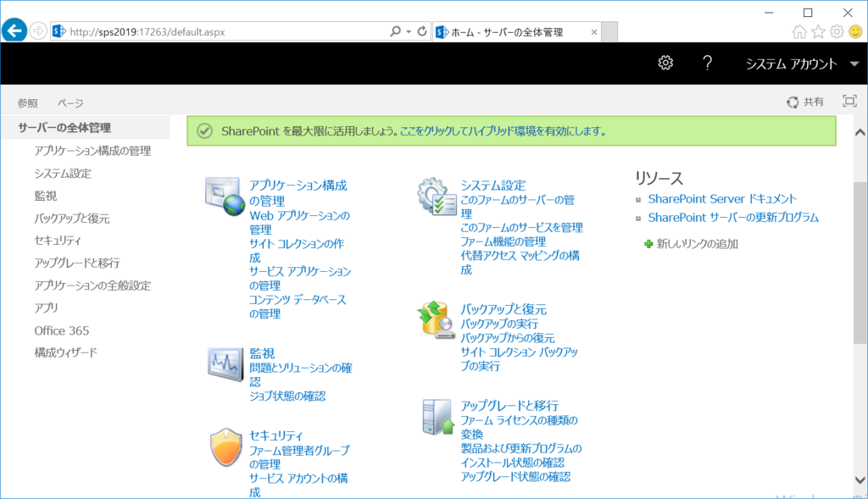Open ジョブ状態の確認 link

tap(287, 396)
